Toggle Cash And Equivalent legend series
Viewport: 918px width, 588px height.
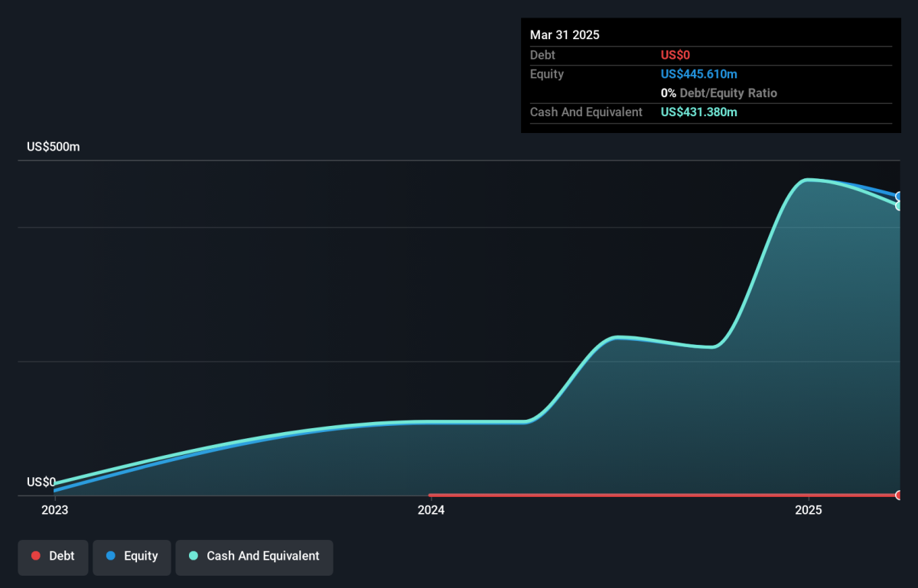point(254,557)
